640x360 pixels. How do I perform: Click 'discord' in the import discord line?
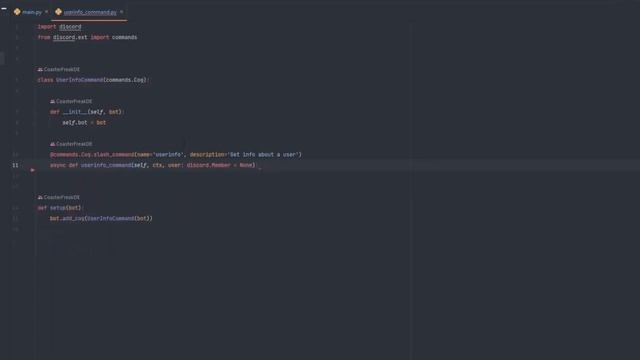coord(70,27)
